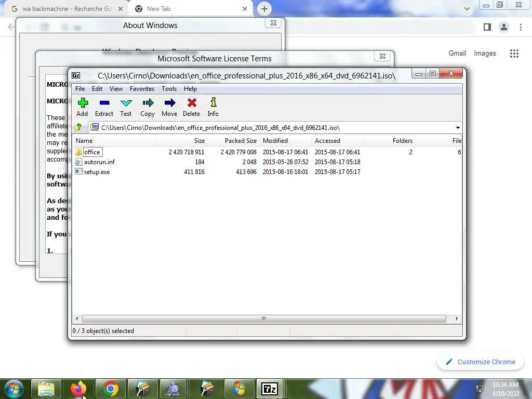The image size is (532, 399).
Task: Open the Gmail link
Action: [457, 54]
